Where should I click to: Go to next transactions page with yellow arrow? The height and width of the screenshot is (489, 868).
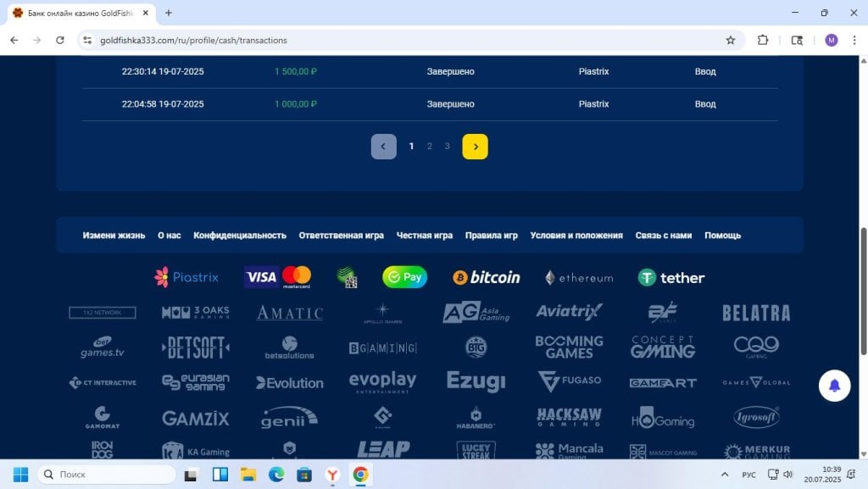(x=475, y=147)
